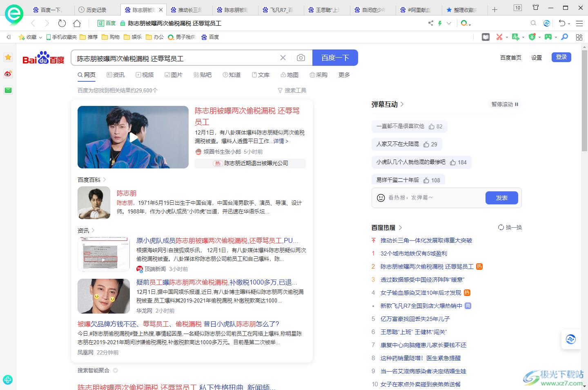Image resolution: width=588 pixels, height=390 pixels.
Task: Click the green lightning speed-mode icon
Action: point(440,23)
